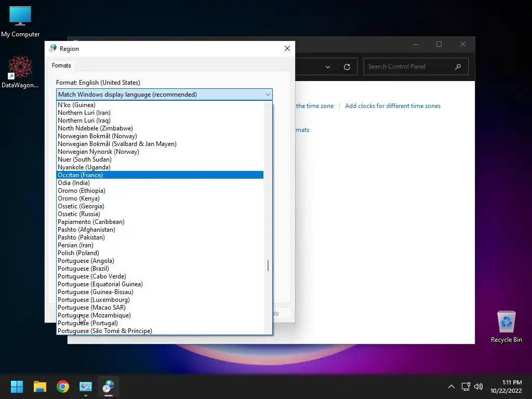Screen dimensions: 532x399
Task: Expand the Control Panel address bar history
Action: pos(328,67)
